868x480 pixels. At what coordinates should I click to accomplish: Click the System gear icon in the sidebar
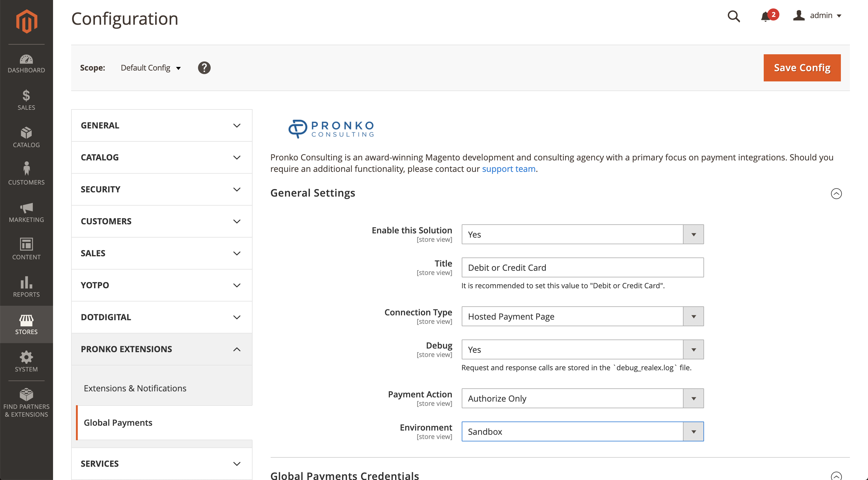(x=26, y=361)
